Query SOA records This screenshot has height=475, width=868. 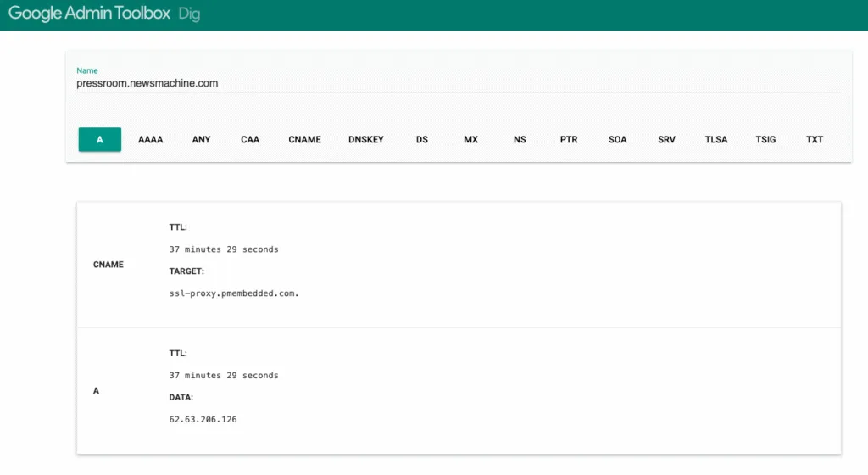coord(618,140)
